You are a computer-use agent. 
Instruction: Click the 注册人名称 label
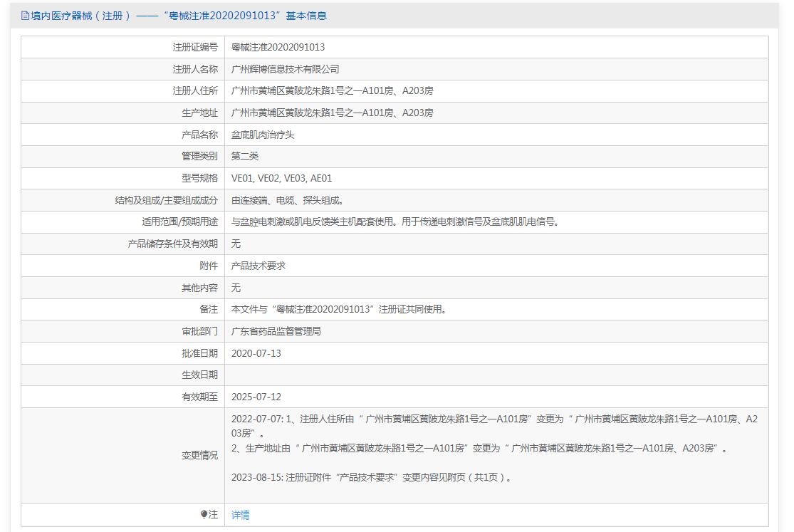coord(195,69)
